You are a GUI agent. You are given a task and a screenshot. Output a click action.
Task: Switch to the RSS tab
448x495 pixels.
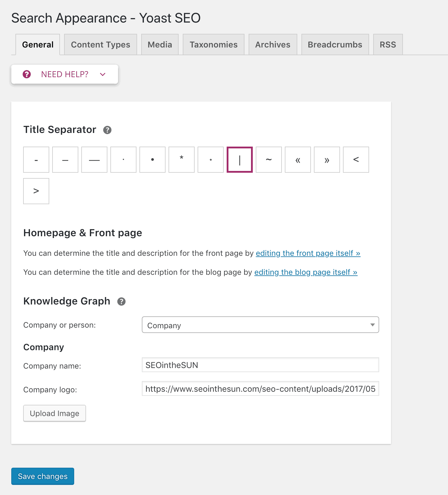coord(388,45)
